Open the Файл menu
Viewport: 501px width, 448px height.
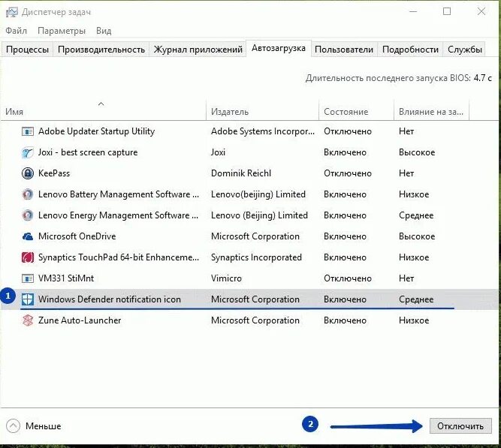17,31
